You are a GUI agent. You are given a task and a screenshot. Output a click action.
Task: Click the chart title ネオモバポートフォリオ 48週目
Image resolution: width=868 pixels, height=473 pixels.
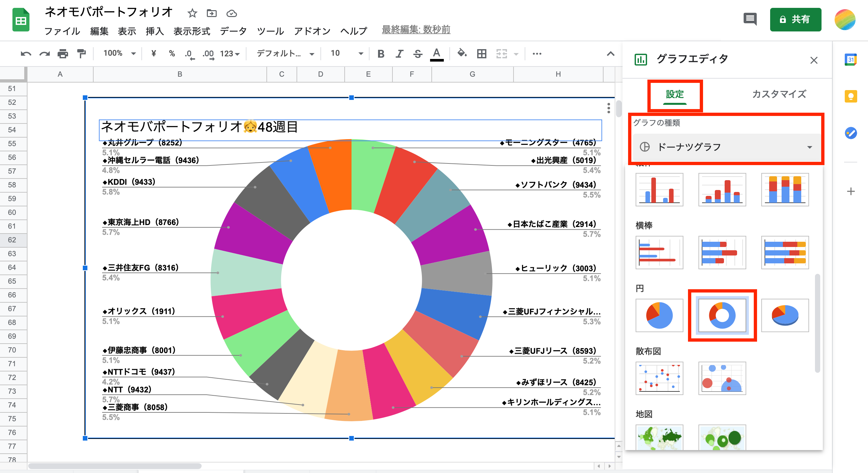point(199,127)
